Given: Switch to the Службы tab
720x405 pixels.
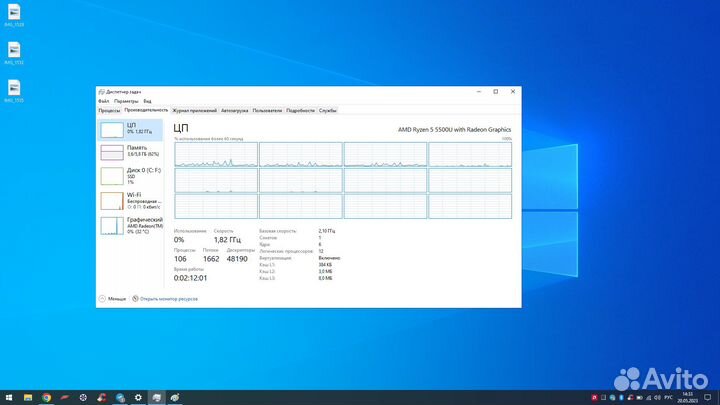Looking at the screenshot, I should (x=328, y=111).
